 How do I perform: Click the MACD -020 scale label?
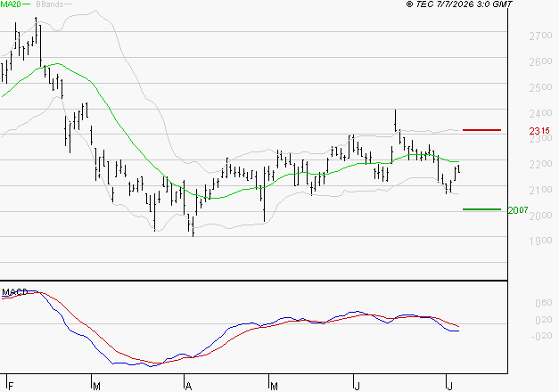tap(541, 336)
